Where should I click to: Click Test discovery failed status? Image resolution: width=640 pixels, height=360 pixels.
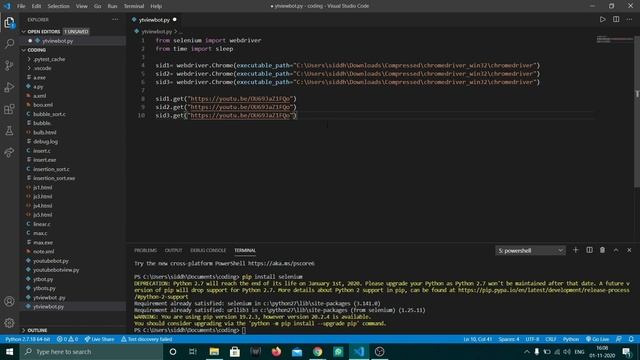[147, 339]
